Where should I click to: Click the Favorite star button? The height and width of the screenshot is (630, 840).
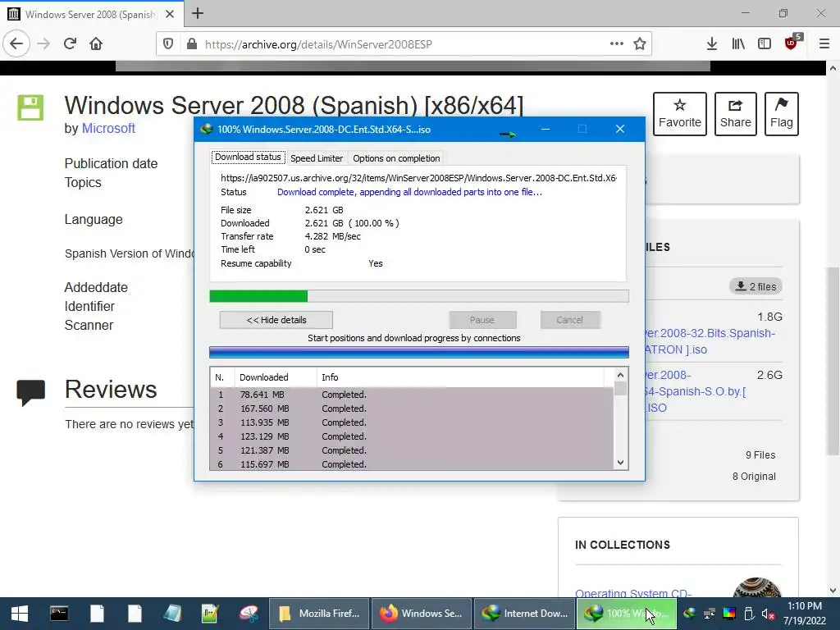point(680,113)
